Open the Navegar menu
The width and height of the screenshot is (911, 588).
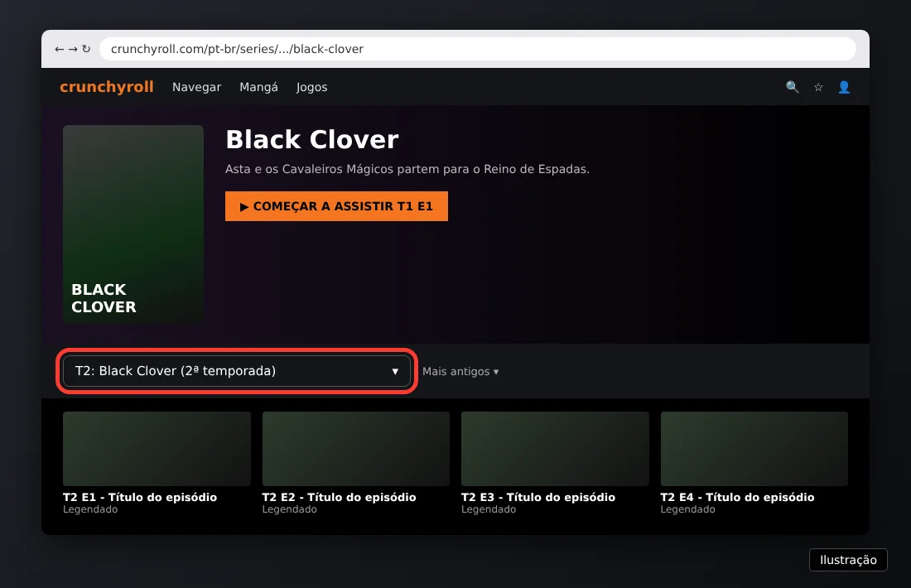point(196,87)
